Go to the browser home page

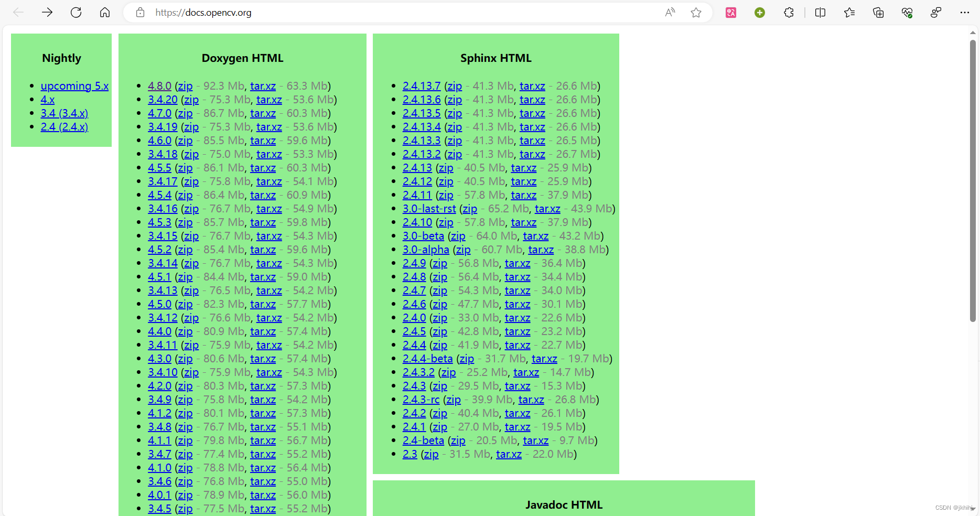(x=104, y=12)
